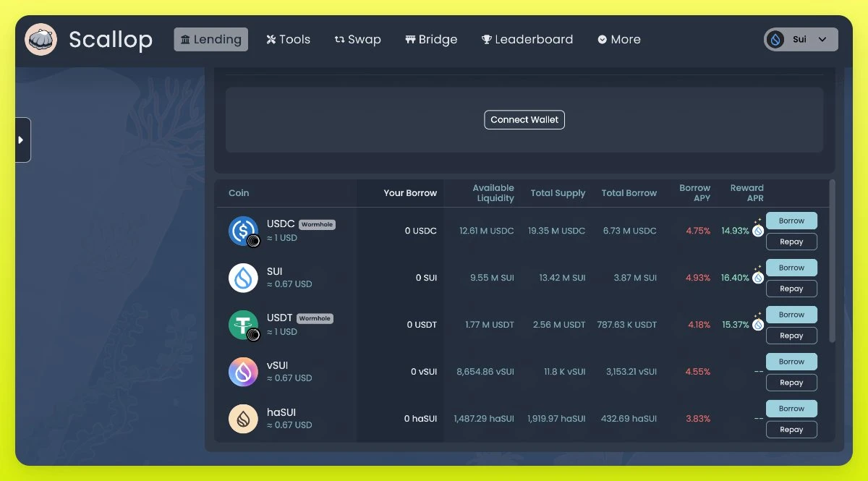The image size is (868, 481).
Task: Click the vSUI coin icon
Action: (243, 372)
